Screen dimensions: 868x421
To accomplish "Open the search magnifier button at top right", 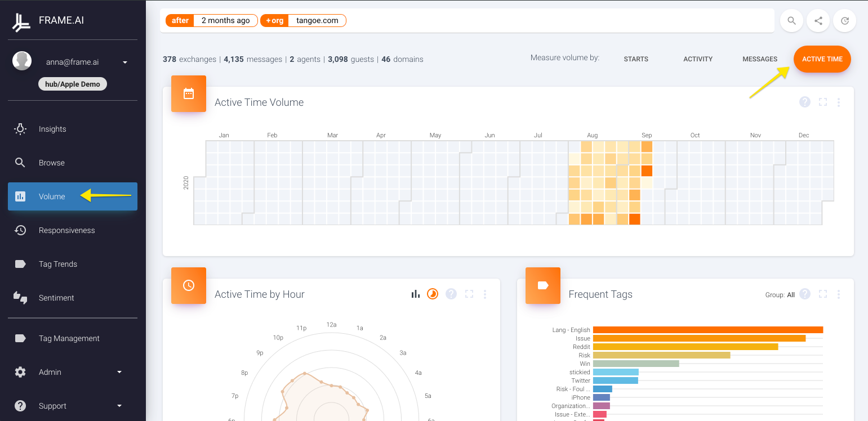I will [x=791, y=21].
